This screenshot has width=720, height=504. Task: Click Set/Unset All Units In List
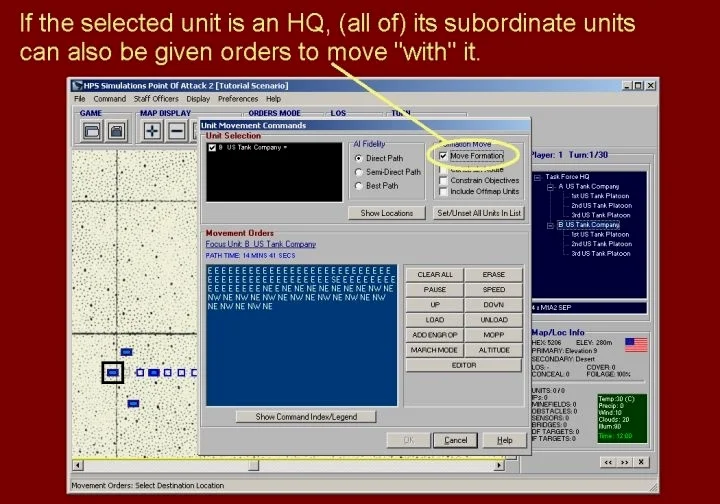coord(479,213)
